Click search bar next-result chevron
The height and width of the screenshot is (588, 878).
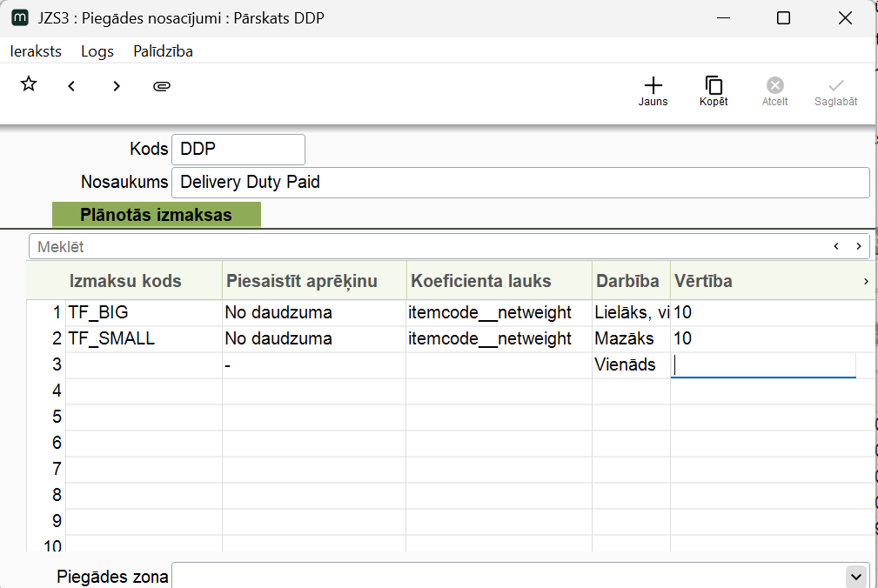tap(858, 246)
